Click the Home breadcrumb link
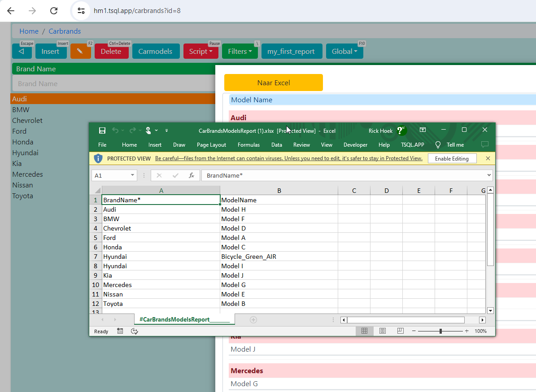The image size is (536, 392). point(29,31)
